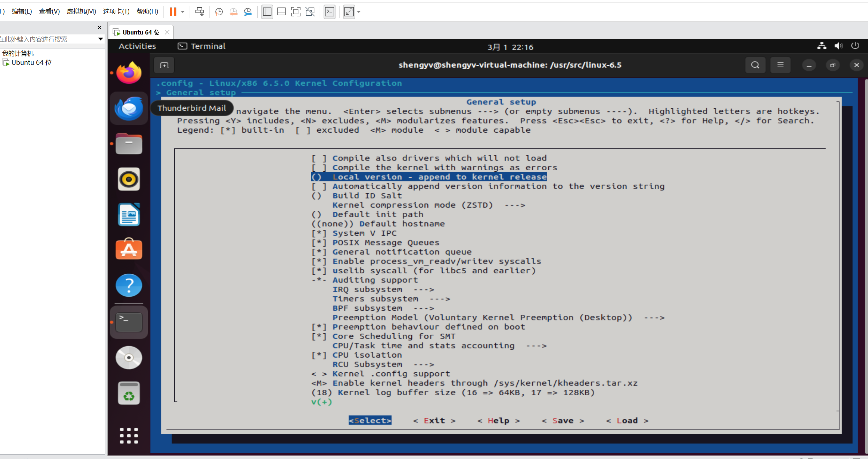This screenshot has width=868, height=459.
Task: Switch to the Ubuntu 64 位 tab
Action: [141, 32]
